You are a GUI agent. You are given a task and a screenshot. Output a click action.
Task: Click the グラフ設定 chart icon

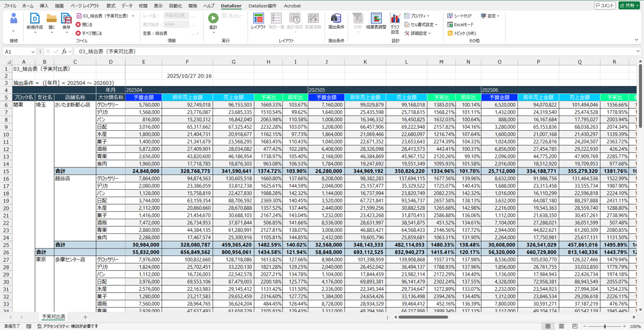pos(395,19)
